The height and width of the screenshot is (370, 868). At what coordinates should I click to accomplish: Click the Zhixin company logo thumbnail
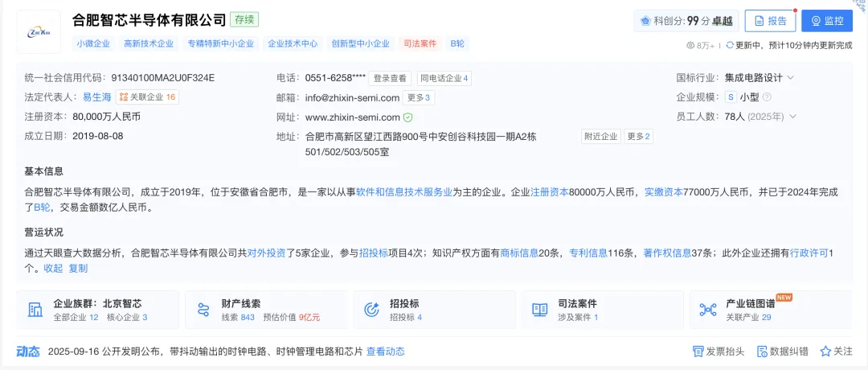click(x=39, y=31)
